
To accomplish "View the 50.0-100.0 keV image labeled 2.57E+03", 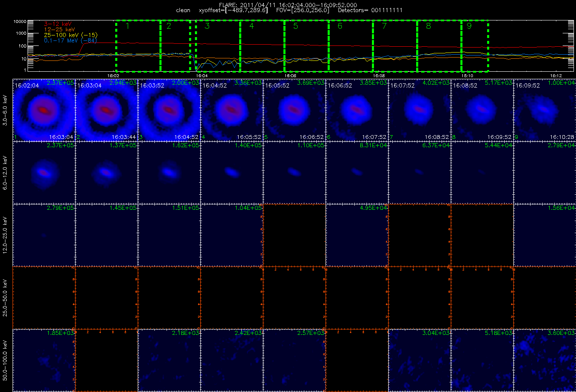I will pyautogui.click(x=294, y=360).
